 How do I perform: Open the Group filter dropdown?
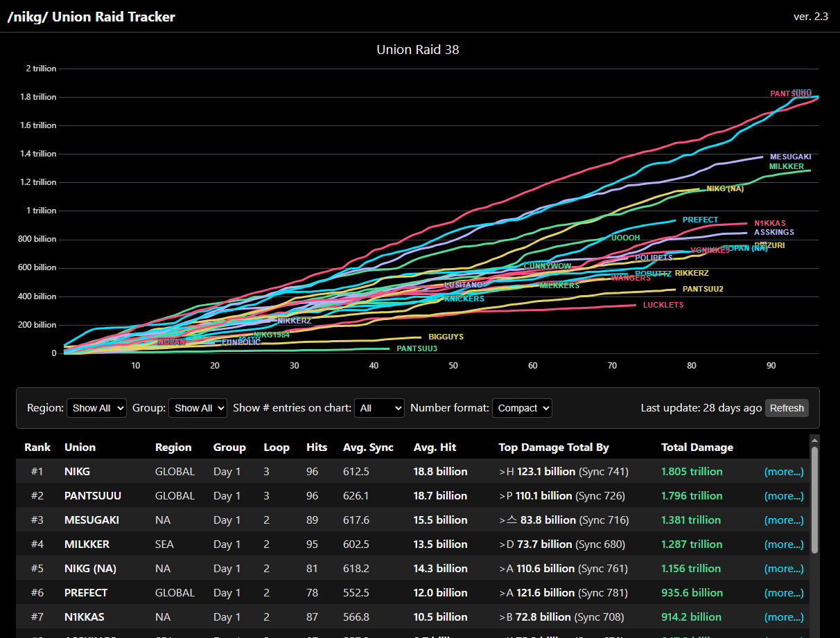198,408
